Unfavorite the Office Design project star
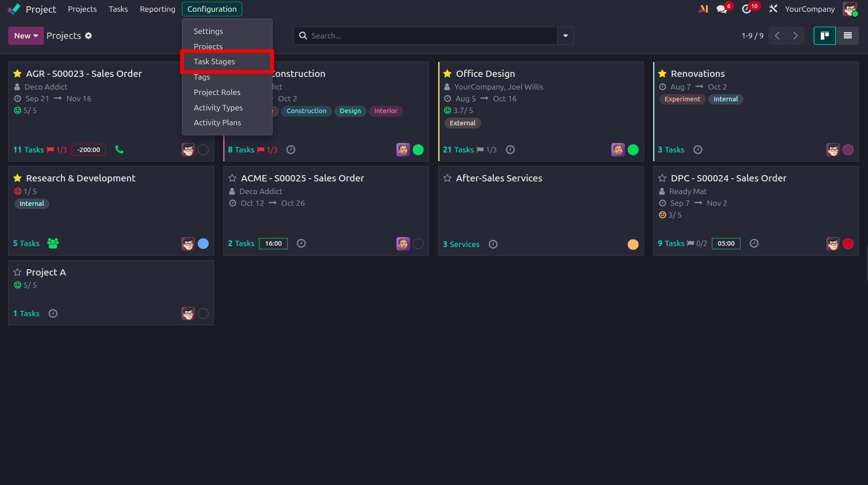Screen dimensions: 868x485 [448, 73]
